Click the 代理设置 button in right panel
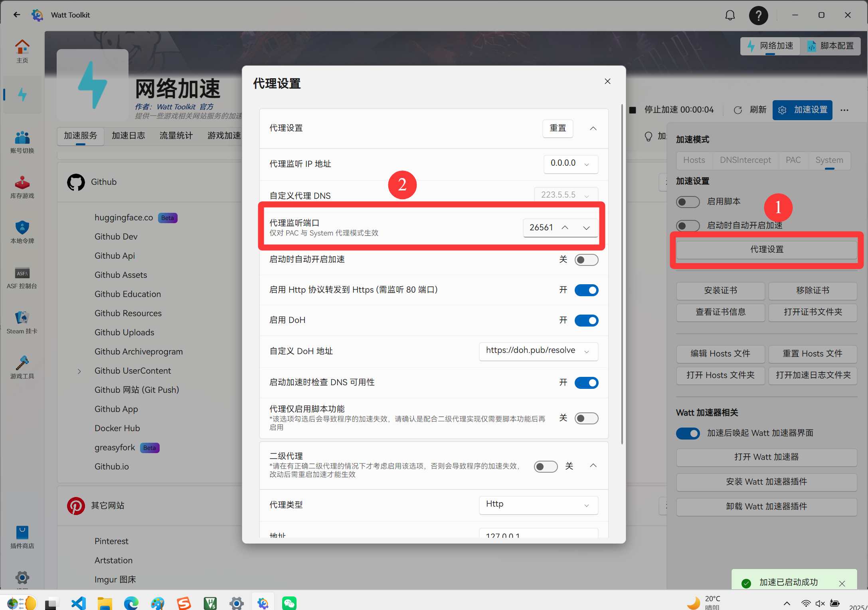Screen dimensions: 868x610 tap(767, 250)
